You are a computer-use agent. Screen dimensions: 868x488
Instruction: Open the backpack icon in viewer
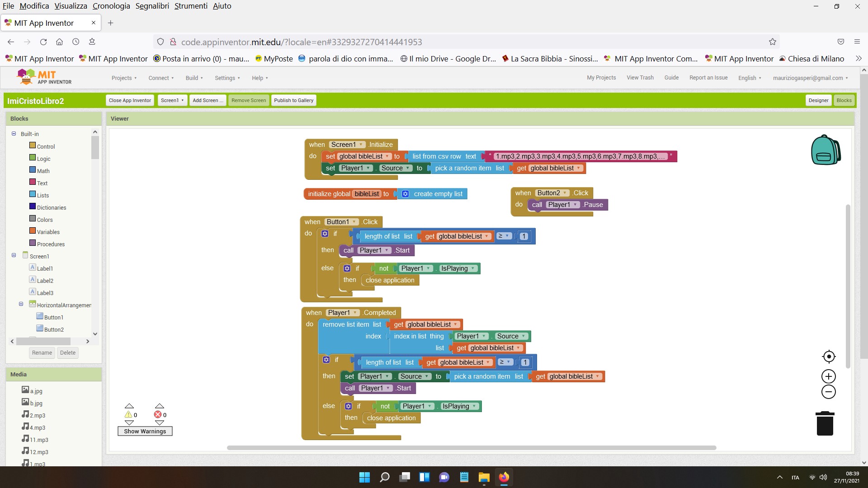(826, 150)
